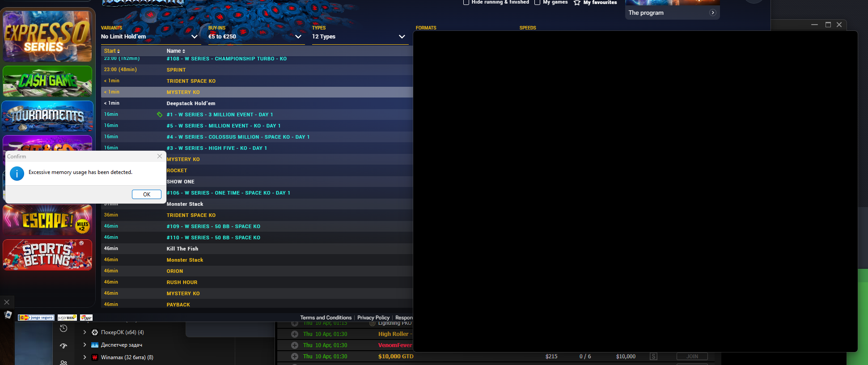Click the My favourites star icon
This screenshot has width=868, height=365.
tap(577, 3)
